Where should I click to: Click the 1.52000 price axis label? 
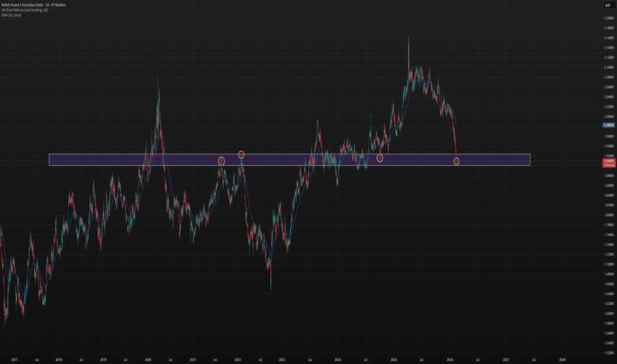(609, 353)
